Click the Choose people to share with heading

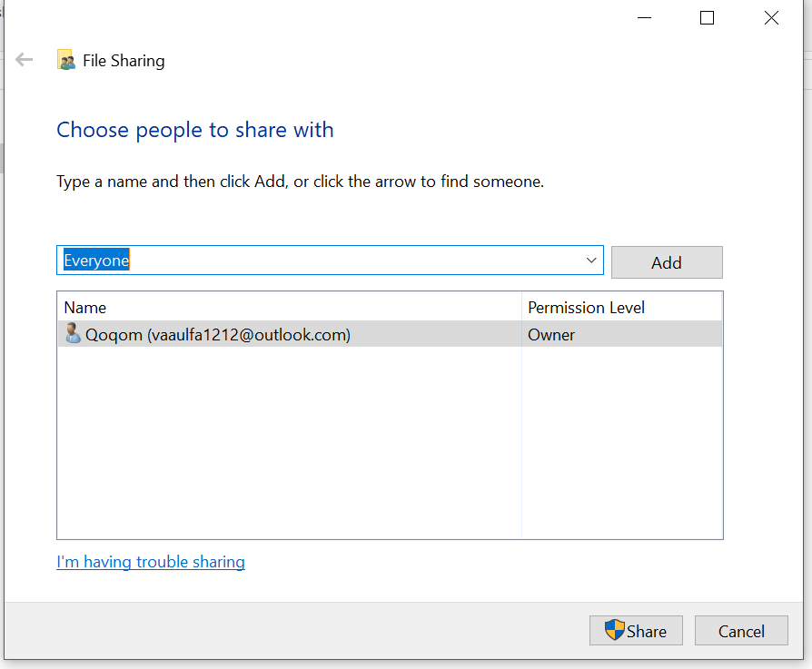(x=194, y=130)
